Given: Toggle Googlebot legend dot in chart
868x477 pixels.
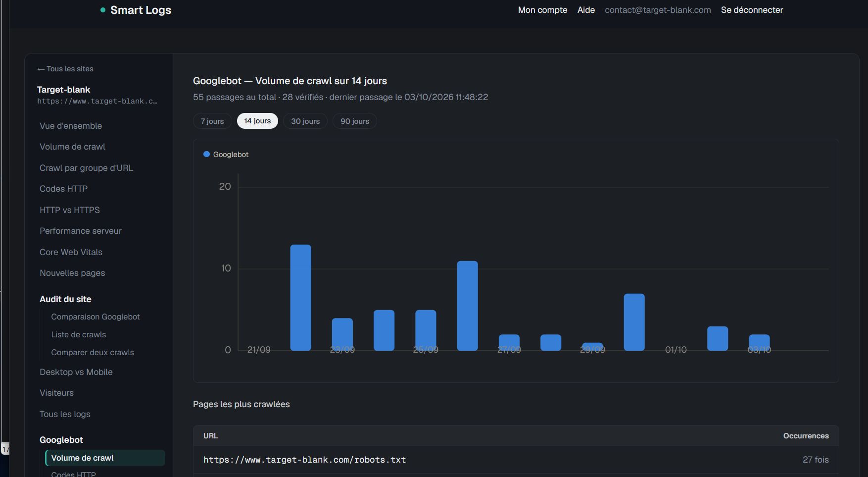Looking at the screenshot, I should (207, 154).
